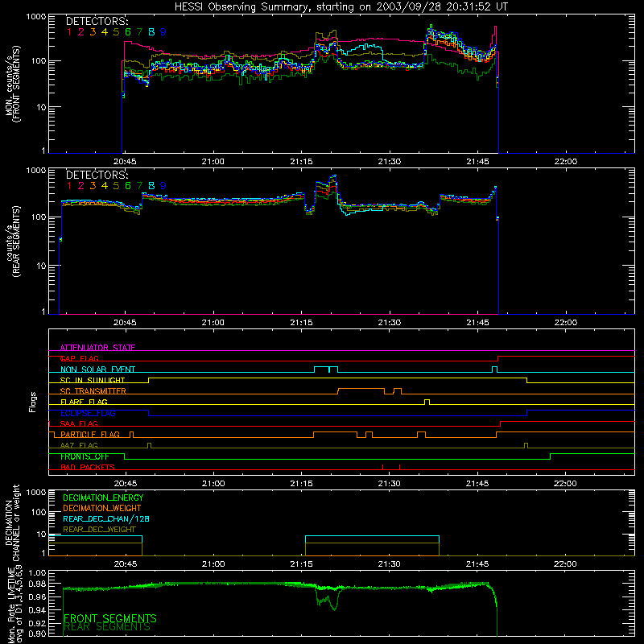Click DETECTORS: label in the front segments plot
The image size is (644, 644).
coord(97,22)
